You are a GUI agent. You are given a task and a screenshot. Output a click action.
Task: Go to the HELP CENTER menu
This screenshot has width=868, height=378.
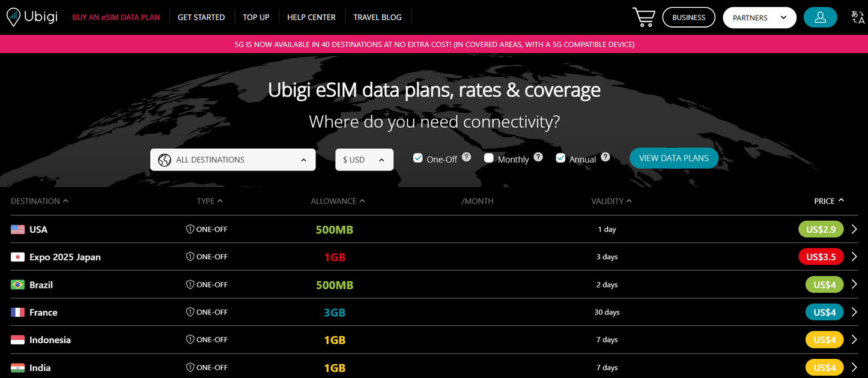(311, 17)
